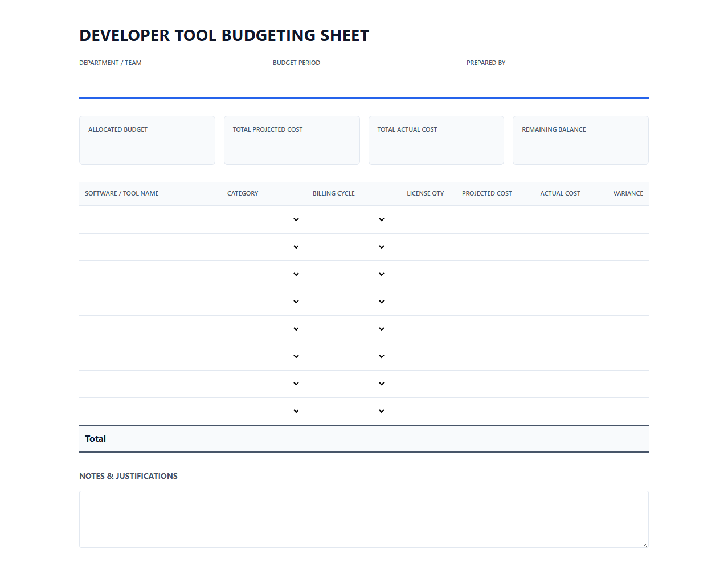Viewport: 728px width, 574px height.
Task: Click the Notes & Justifications text area
Action: 364,519
